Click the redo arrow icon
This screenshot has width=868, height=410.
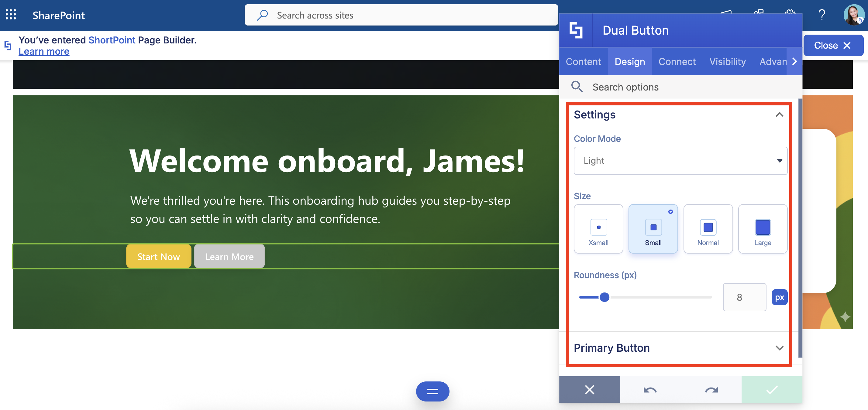tap(711, 390)
